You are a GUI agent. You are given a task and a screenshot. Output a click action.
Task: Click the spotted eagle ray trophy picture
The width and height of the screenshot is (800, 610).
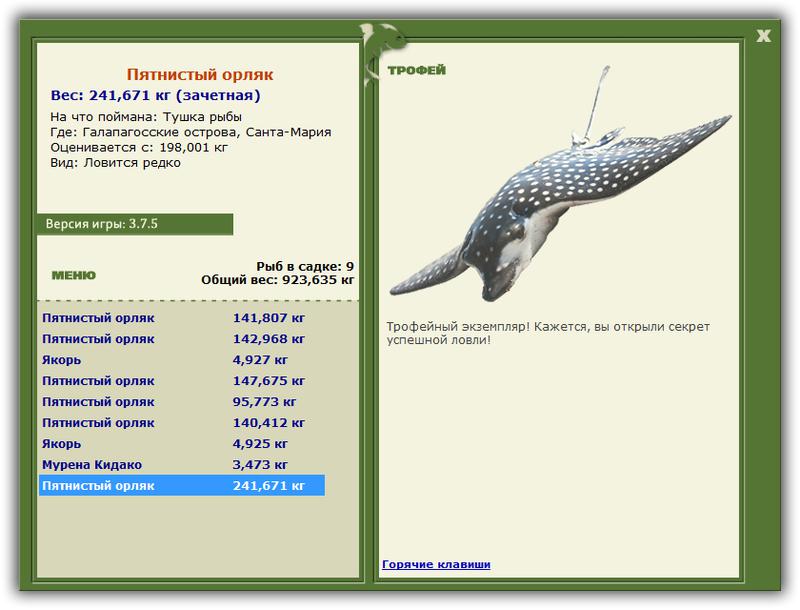pos(560,184)
